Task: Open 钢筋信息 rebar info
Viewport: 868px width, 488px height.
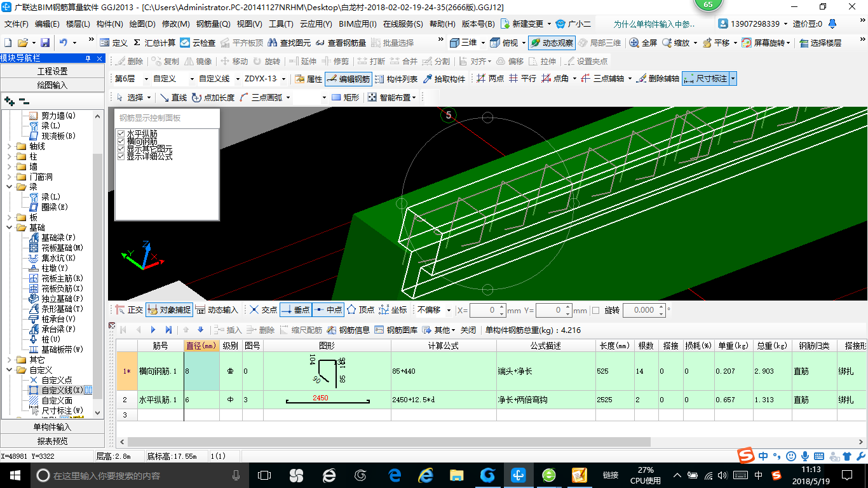Action: pyautogui.click(x=348, y=330)
